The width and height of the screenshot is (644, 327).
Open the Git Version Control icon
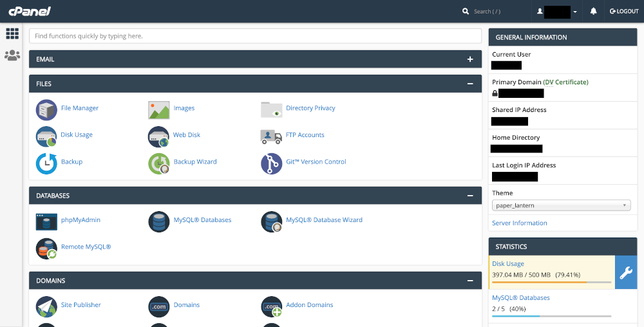271,163
